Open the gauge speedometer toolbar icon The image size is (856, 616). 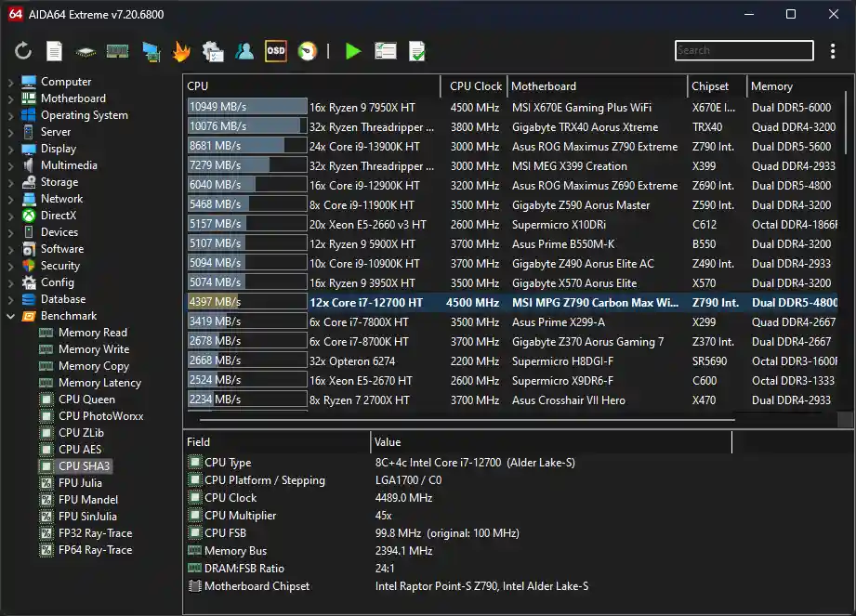[307, 52]
